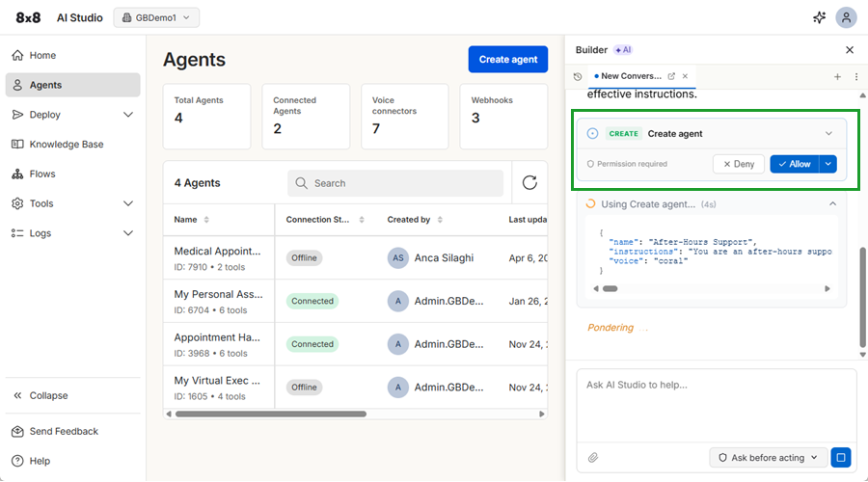The image size is (868, 482).
Task: Open Send Feedback
Action: point(72,431)
